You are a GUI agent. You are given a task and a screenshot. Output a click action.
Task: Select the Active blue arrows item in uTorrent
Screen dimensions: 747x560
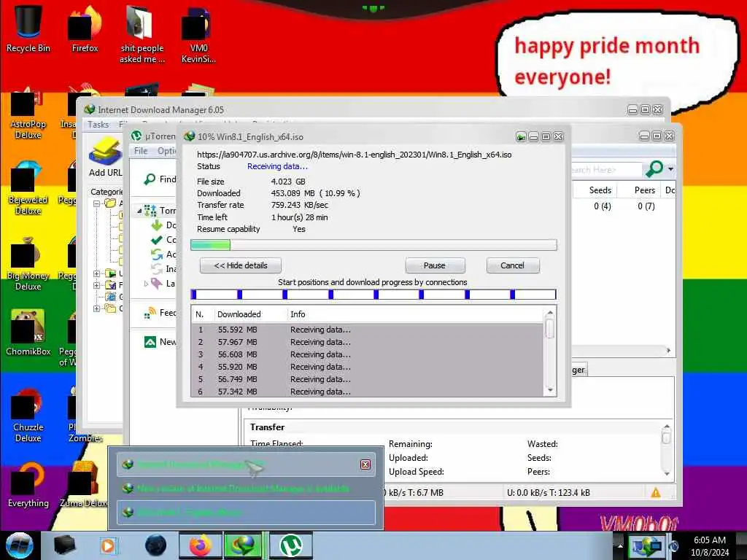[x=157, y=254]
